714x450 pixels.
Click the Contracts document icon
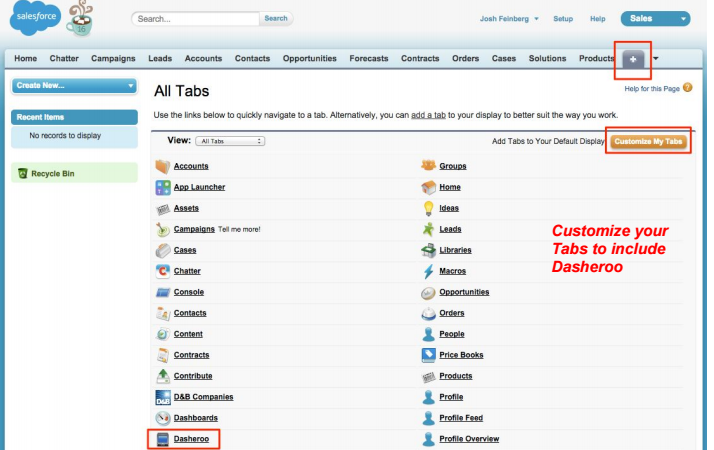163,355
